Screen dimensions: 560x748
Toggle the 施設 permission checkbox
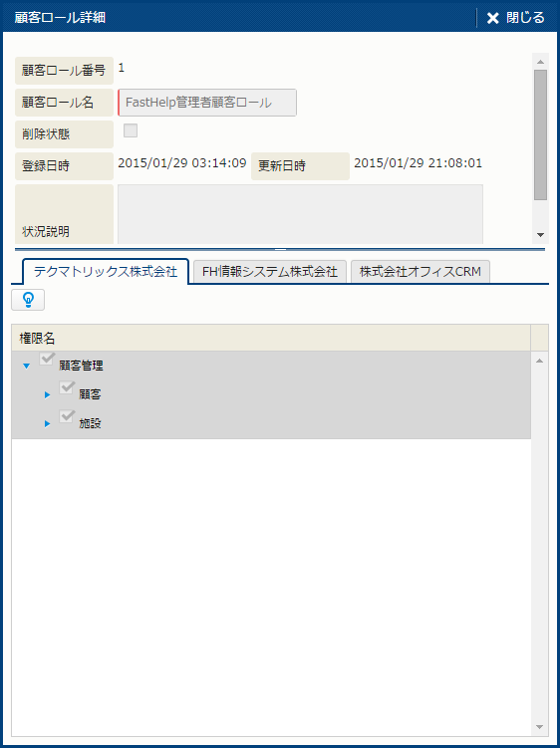(67, 416)
